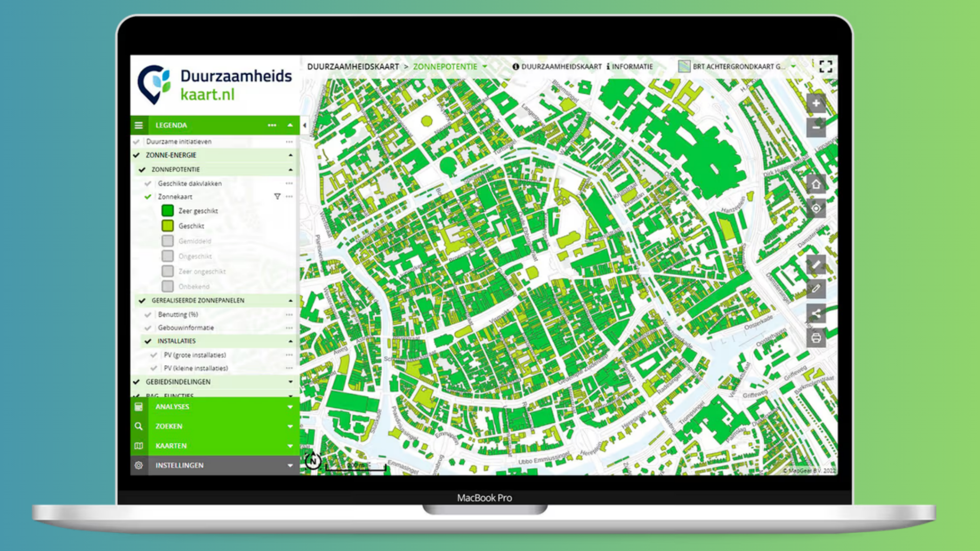Expand the Zoeken panel
This screenshot has height=551, width=980.
pyautogui.click(x=290, y=426)
